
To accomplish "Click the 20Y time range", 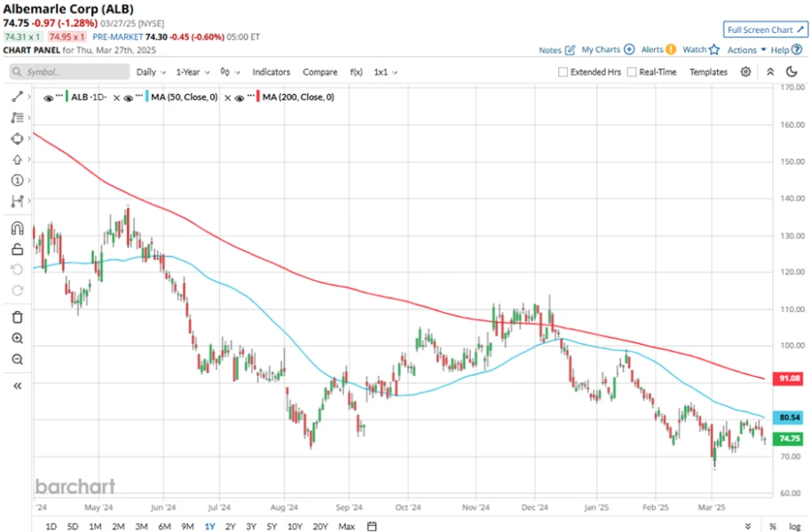I will pyautogui.click(x=320, y=527).
